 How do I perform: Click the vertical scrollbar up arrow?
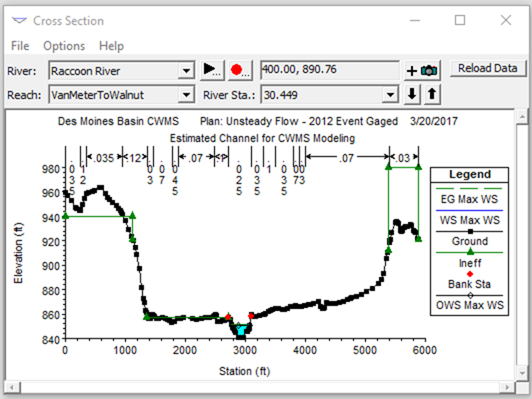point(522,117)
